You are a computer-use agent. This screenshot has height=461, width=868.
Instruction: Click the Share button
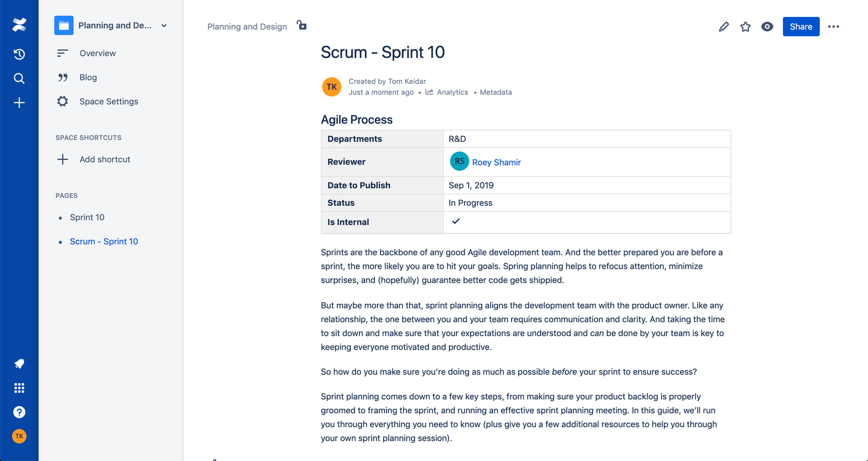coord(801,27)
